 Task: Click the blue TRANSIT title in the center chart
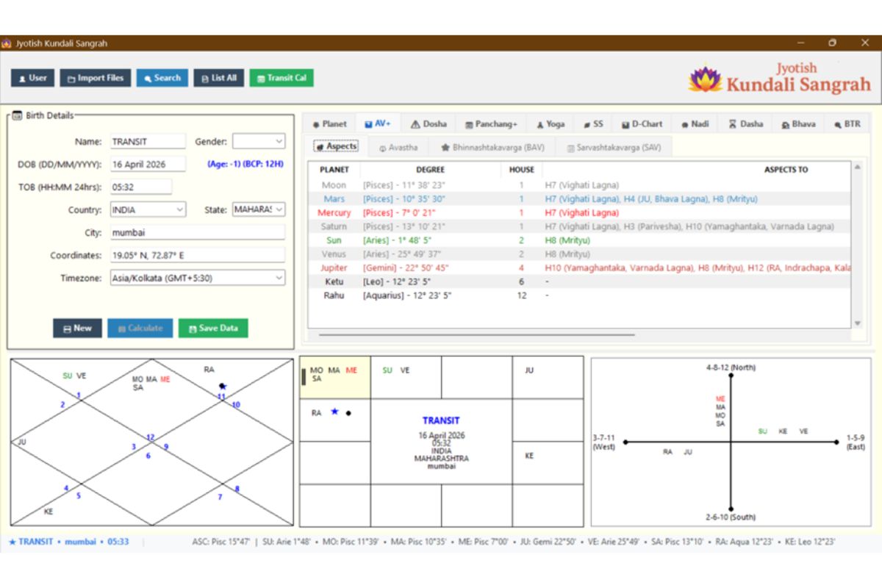coord(441,421)
